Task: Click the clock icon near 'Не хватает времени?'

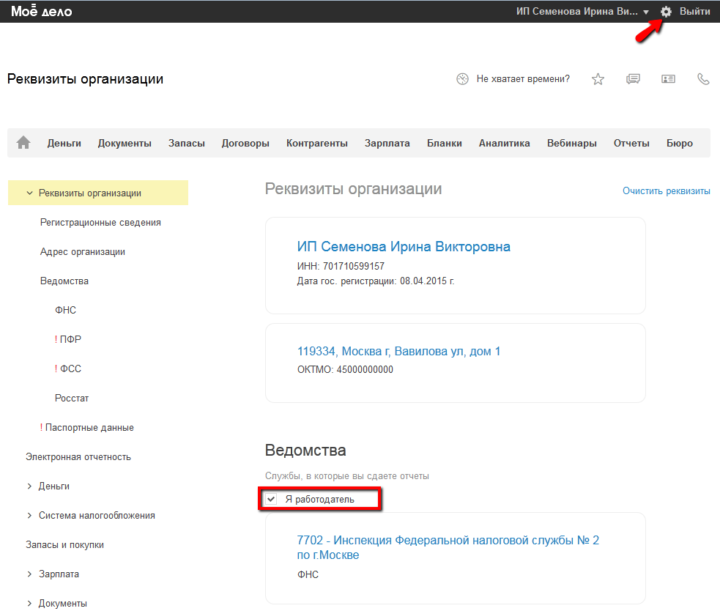Action: (x=462, y=79)
